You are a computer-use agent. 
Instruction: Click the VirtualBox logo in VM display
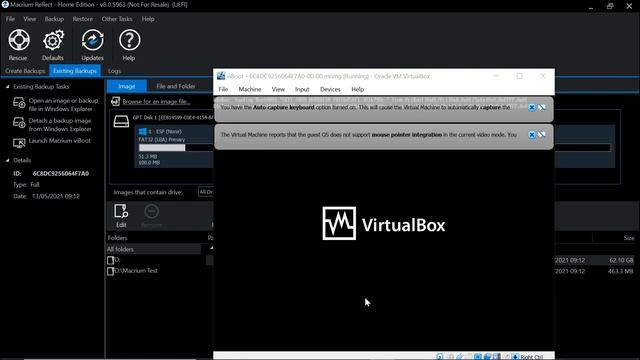click(384, 223)
